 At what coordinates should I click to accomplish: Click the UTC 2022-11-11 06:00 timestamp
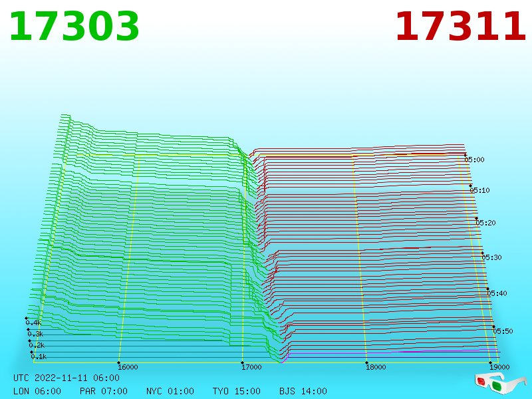(66, 378)
